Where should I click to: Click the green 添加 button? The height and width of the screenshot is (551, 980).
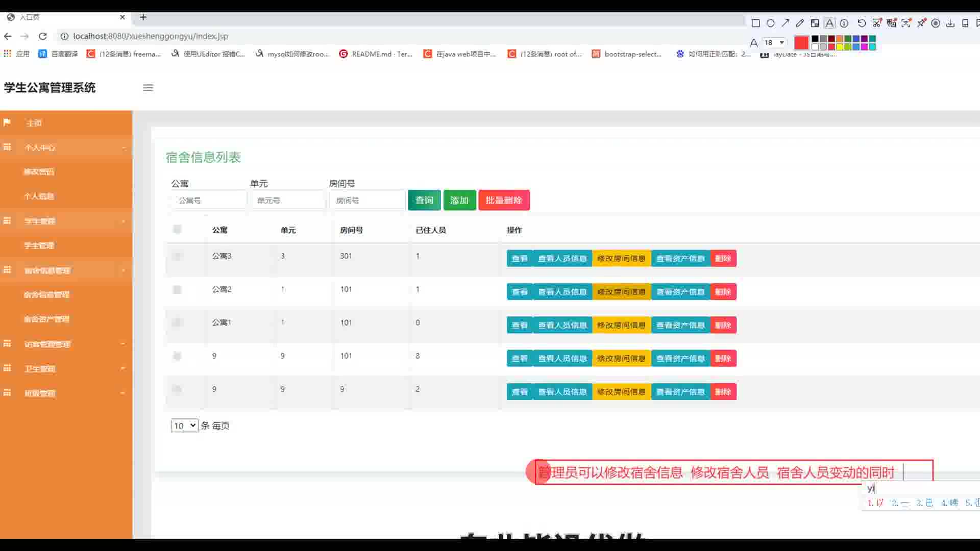[x=459, y=201]
